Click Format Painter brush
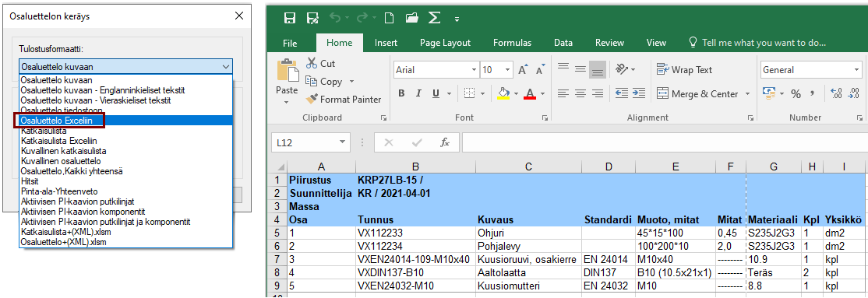This screenshot has width=868, height=298. 343,100
